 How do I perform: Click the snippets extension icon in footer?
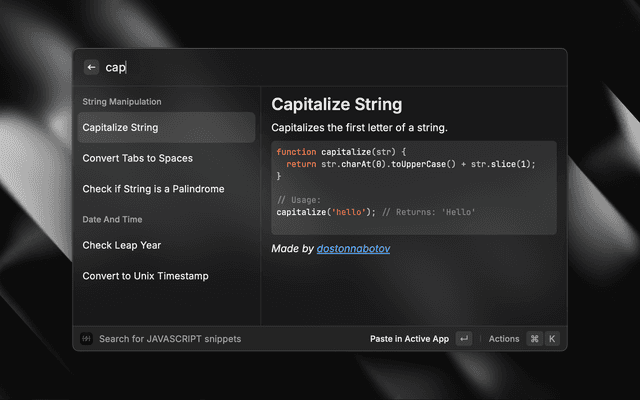[87, 339]
